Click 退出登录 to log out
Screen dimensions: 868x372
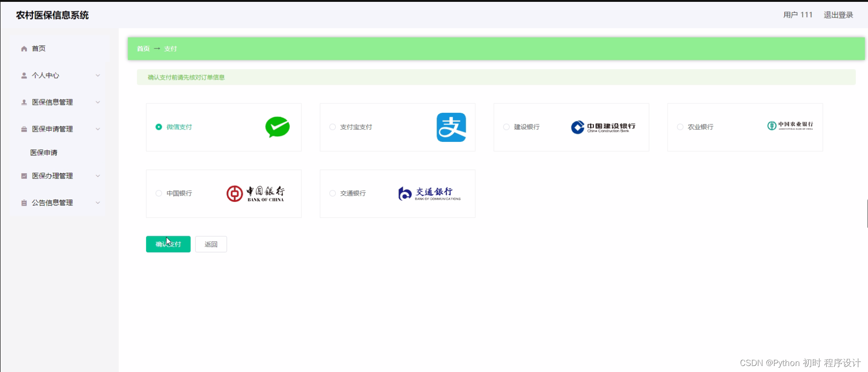(x=838, y=15)
